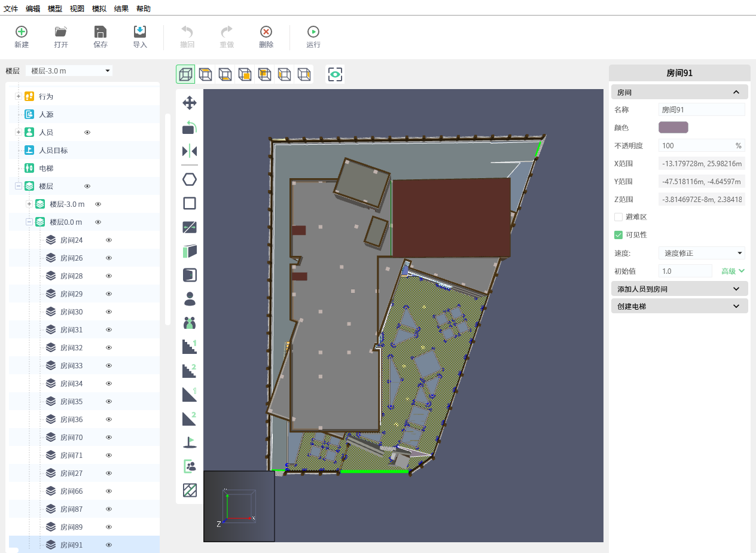
Task: Hide 房间30 with its eye icon
Action: [x=109, y=311]
